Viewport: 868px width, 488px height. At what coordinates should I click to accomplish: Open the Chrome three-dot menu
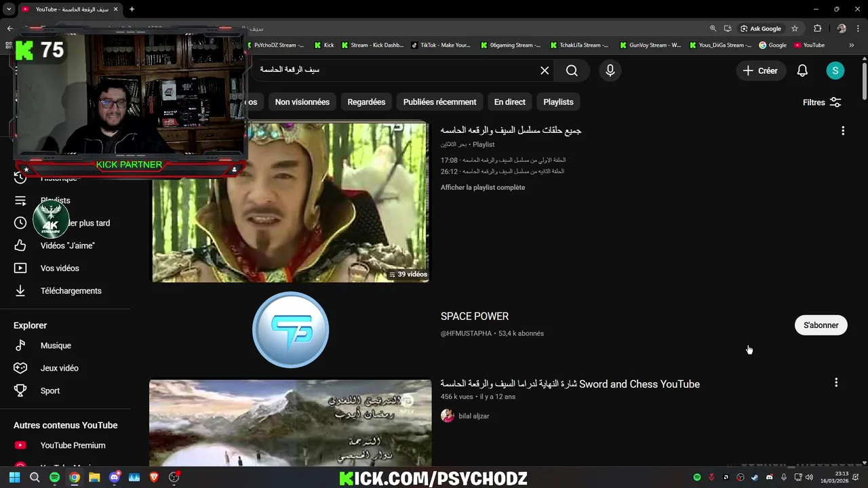tap(858, 28)
